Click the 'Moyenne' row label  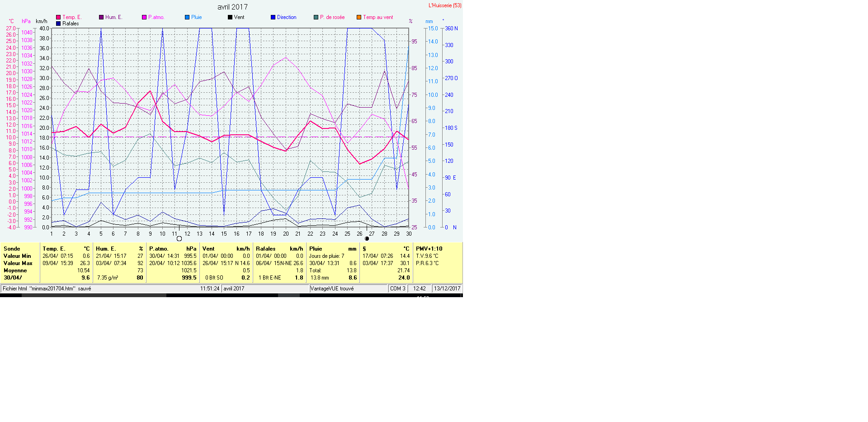[15, 270]
